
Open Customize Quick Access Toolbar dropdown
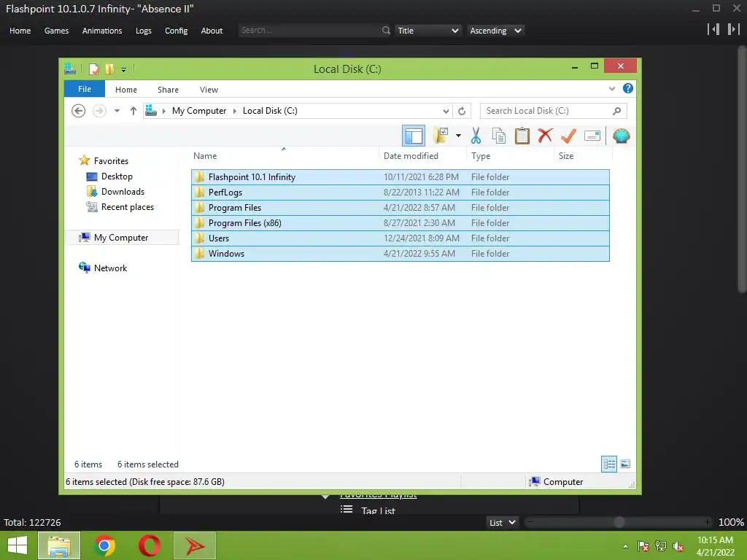[123, 70]
